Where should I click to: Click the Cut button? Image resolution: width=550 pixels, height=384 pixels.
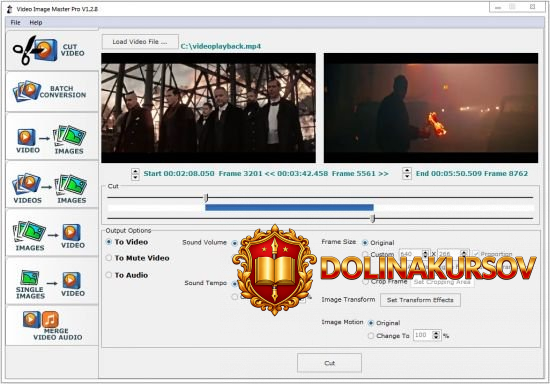coord(329,363)
